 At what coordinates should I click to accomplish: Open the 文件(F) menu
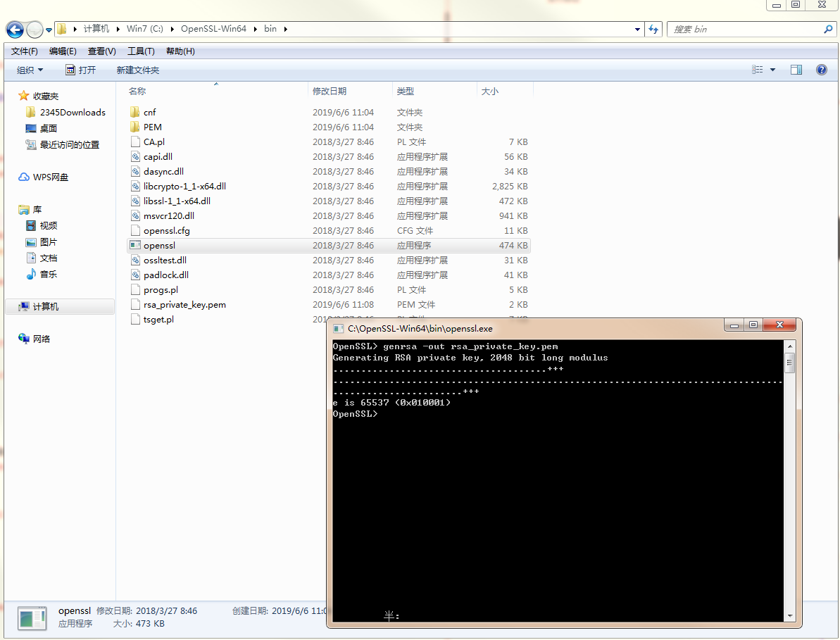[x=25, y=51]
